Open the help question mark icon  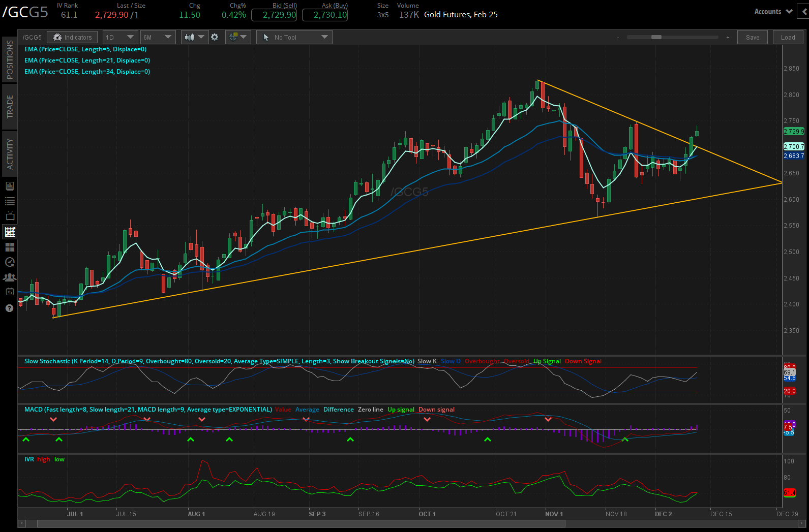9,308
